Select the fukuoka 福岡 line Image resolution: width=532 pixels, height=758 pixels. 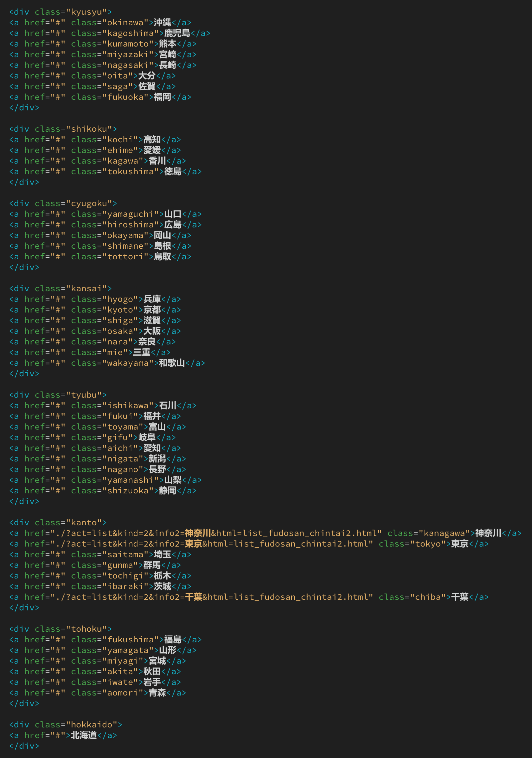100,97
